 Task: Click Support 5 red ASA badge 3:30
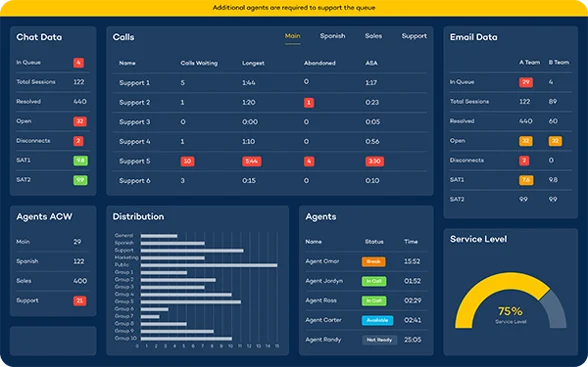(375, 161)
